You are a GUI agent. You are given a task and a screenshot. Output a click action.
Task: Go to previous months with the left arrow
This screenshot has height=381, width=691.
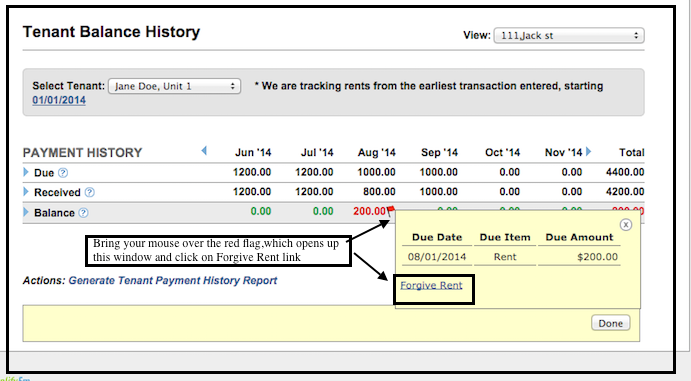(204, 151)
